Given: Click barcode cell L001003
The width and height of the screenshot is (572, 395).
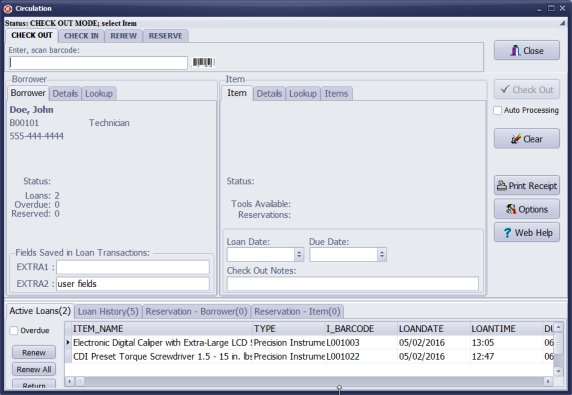Looking at the screenshot, I should tap(362, 342).
